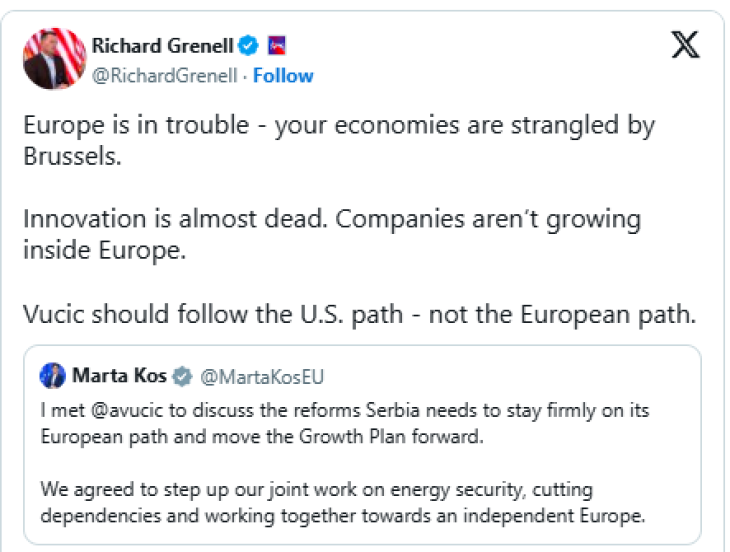
Task: Follow Richard Grenell
Action: pos(283,76)
